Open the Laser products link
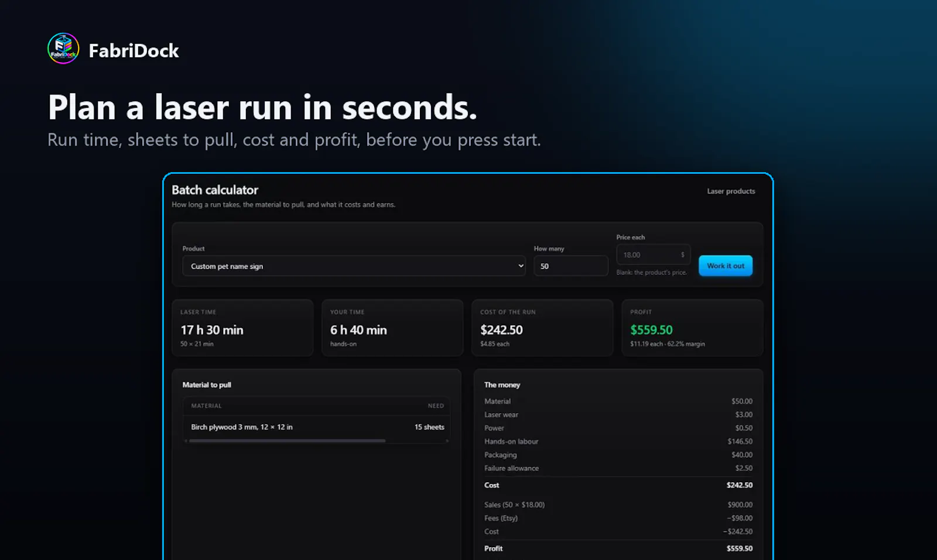The width and height of the screenshot is (937, 560). click(731, 191)
